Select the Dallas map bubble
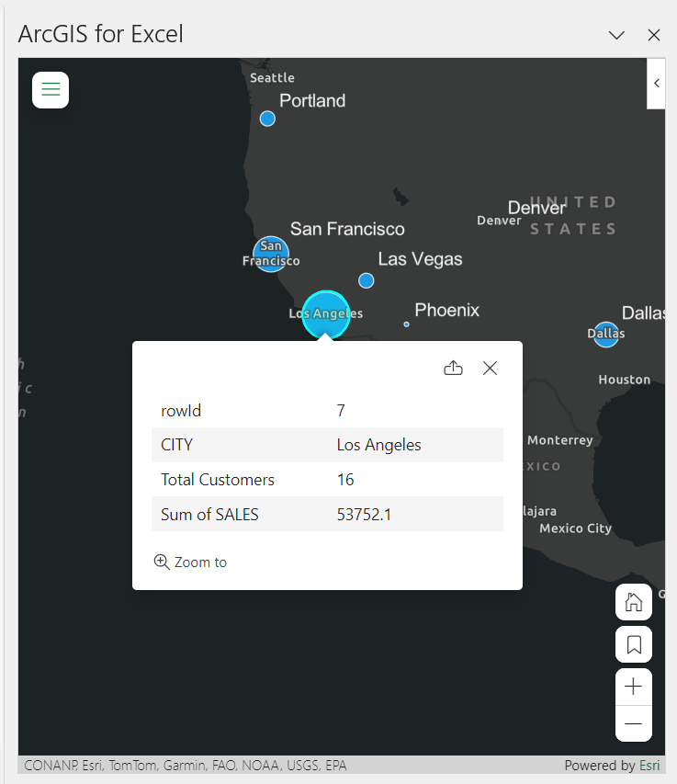677x784 pixels. pos(606,335)
